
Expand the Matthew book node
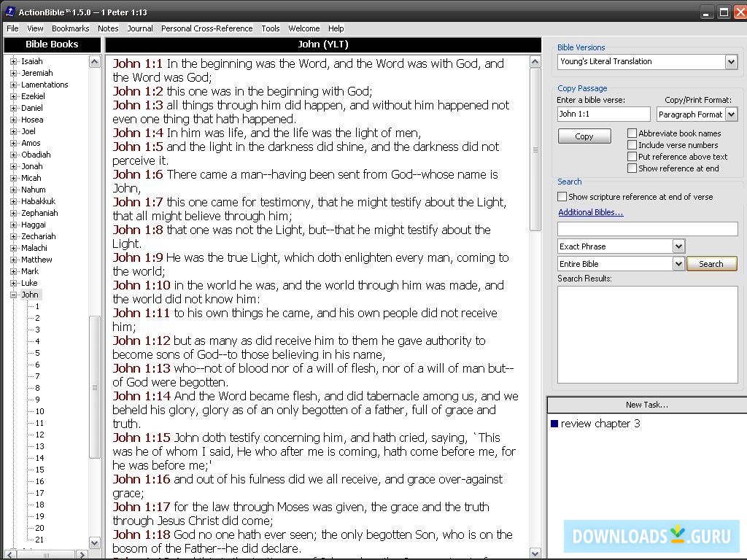tap(13, 260)
